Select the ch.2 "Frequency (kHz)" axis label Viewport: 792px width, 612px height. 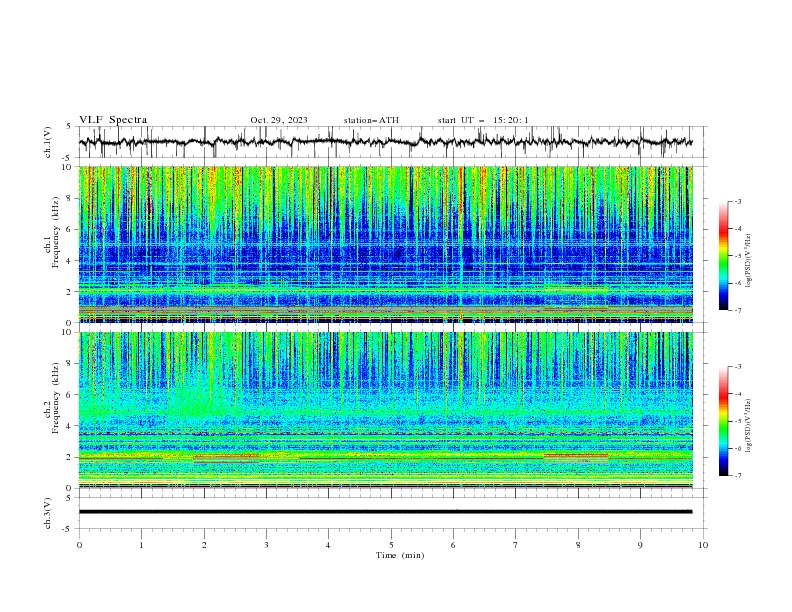point(56,398)
